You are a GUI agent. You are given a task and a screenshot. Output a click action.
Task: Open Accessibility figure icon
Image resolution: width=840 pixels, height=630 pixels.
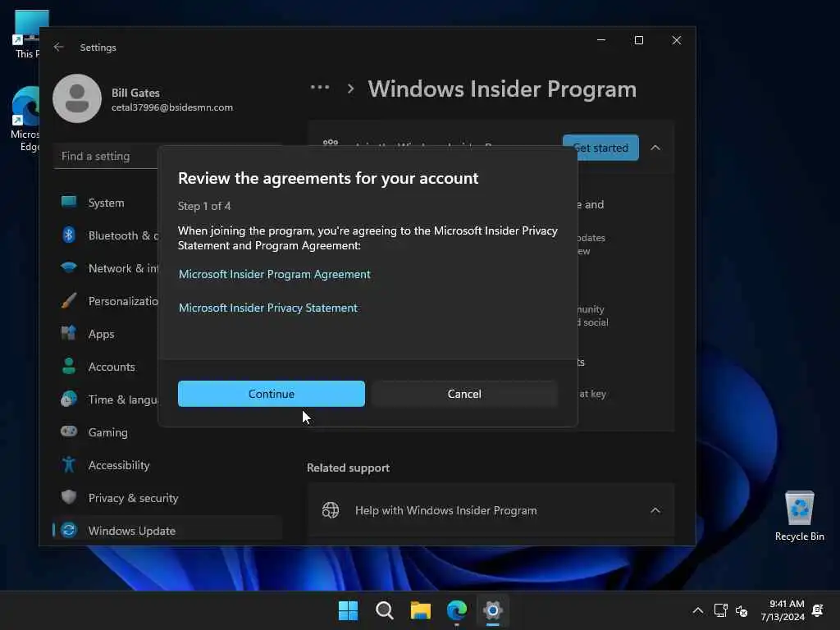pyautogui.click(x=69, y=464)
